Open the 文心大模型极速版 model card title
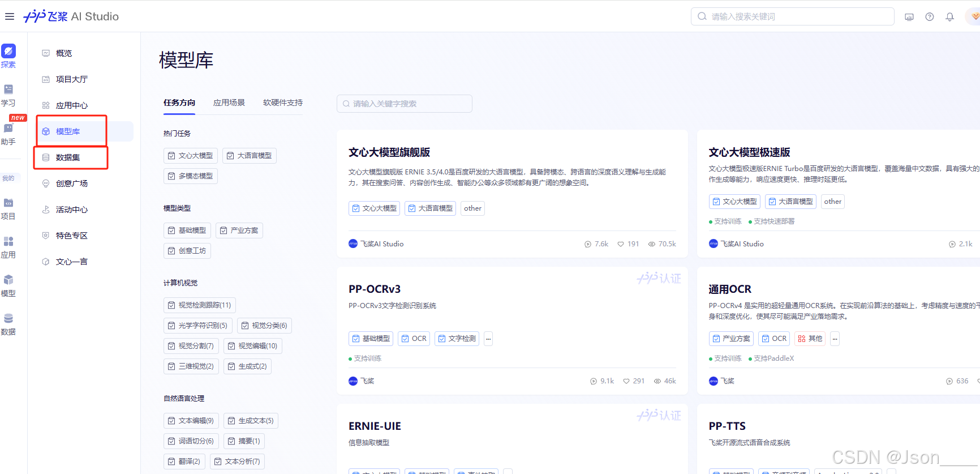This screenshot has width=980, height=474. click(x=749, y=152)
